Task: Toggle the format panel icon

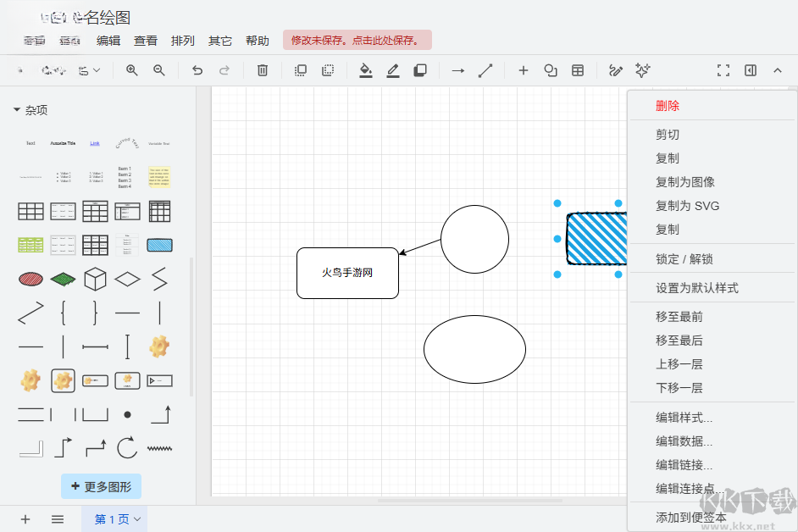Action: [x=751, y=70]
